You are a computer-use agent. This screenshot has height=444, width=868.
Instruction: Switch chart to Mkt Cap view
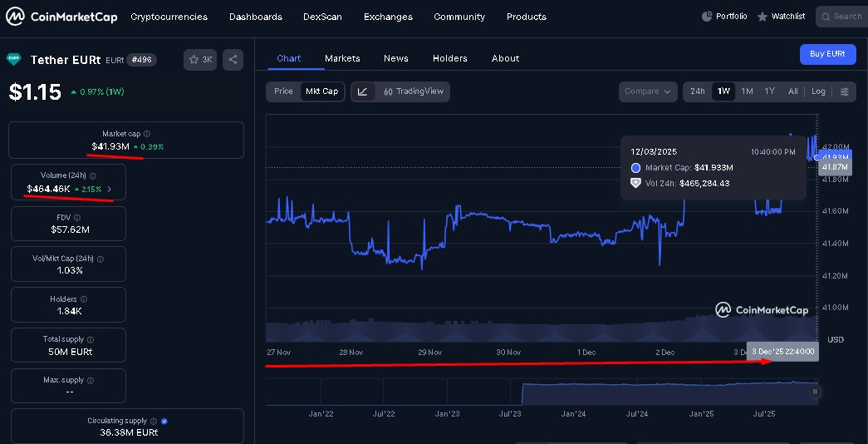pos(322,91)
